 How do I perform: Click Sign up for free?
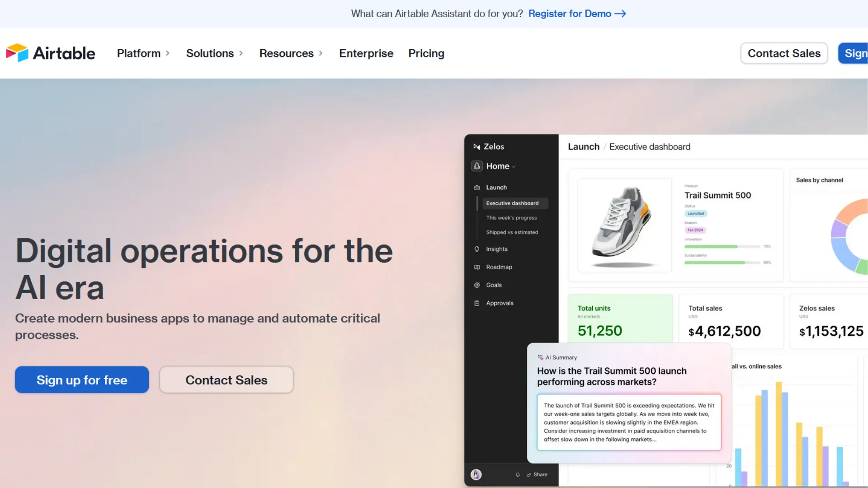81,380
